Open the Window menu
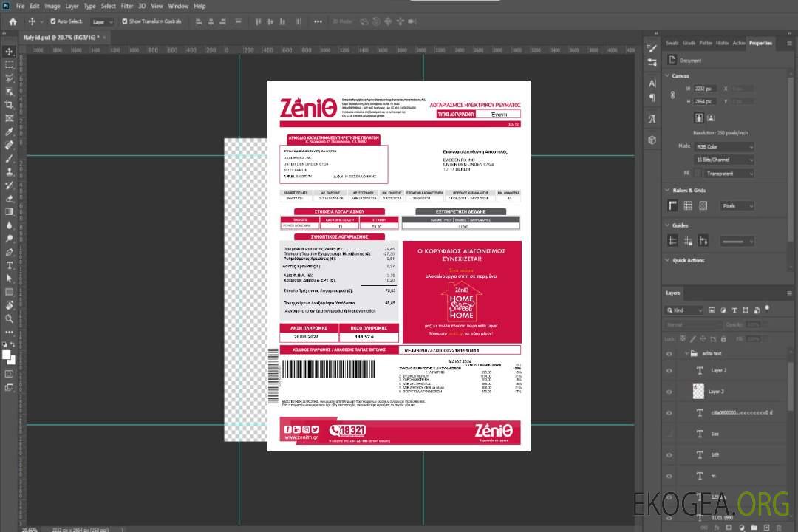Image resolution: width=798 pixels, height=532 pixels. point(178,6)
